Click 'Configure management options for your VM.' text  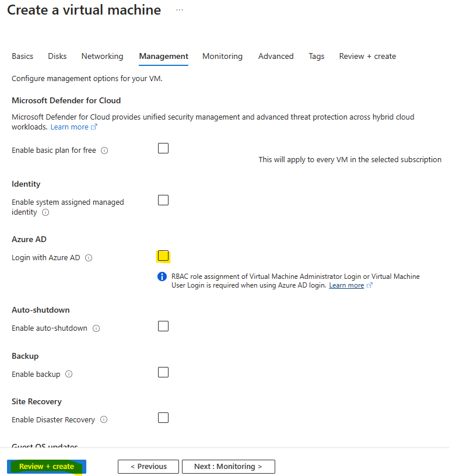click(87, 79)
